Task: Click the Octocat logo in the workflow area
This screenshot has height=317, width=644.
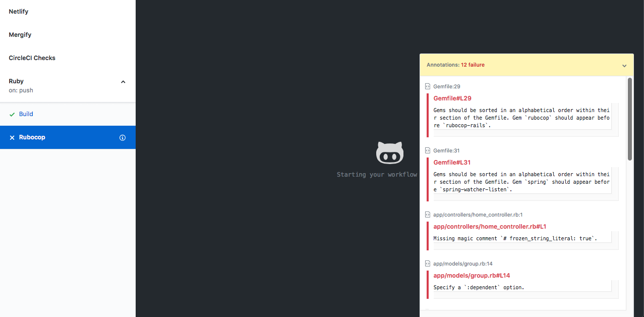Action: (389, 153)
